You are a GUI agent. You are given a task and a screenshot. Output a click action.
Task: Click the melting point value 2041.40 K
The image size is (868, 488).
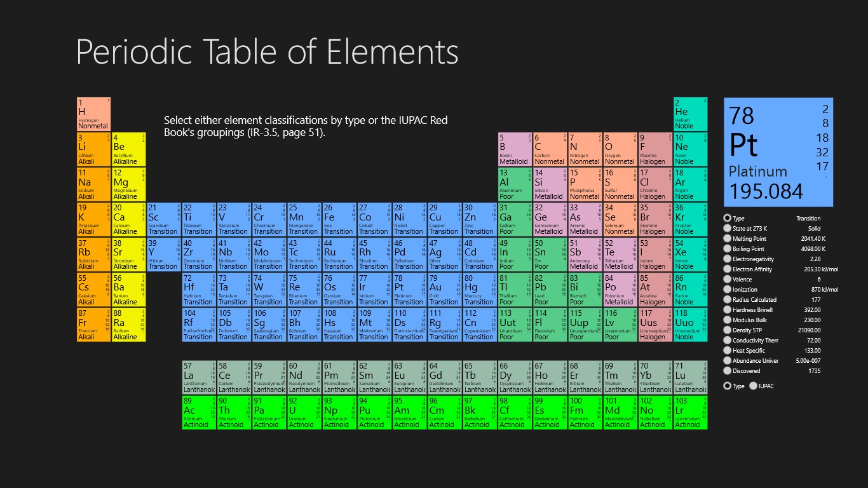[x=814, y=238]
